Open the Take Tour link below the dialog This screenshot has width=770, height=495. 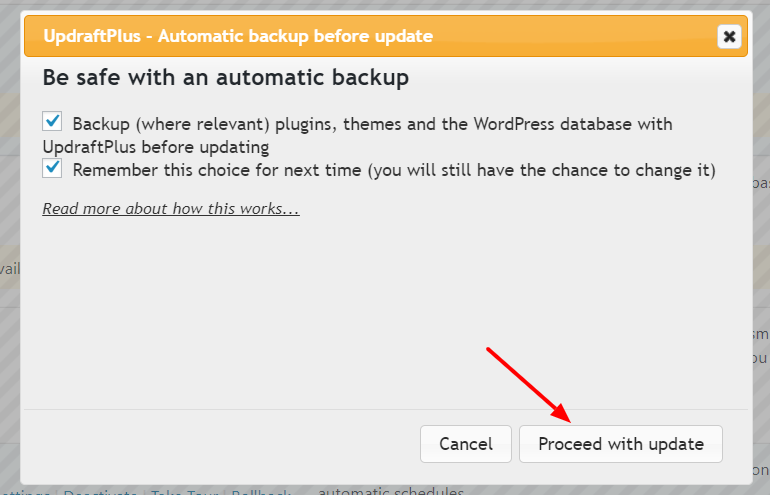click(186, 492)
